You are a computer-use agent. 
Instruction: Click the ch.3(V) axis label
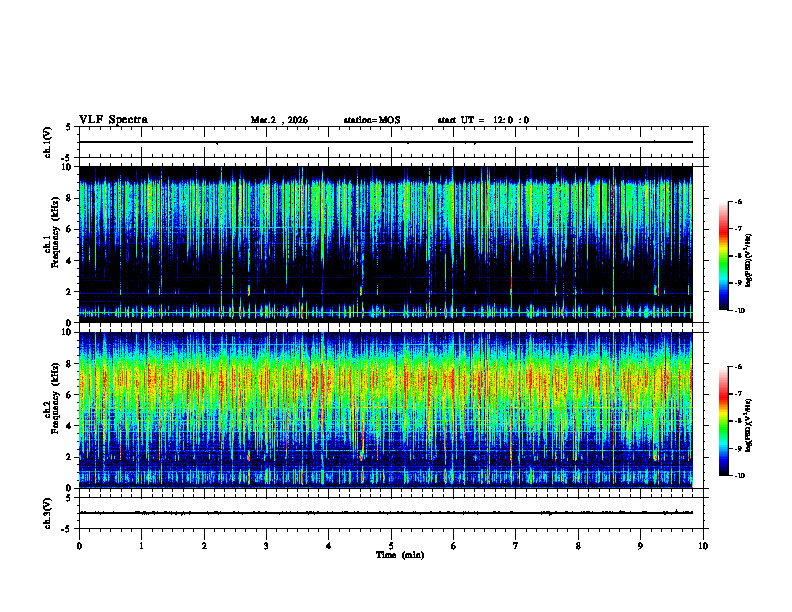(48, 513)
